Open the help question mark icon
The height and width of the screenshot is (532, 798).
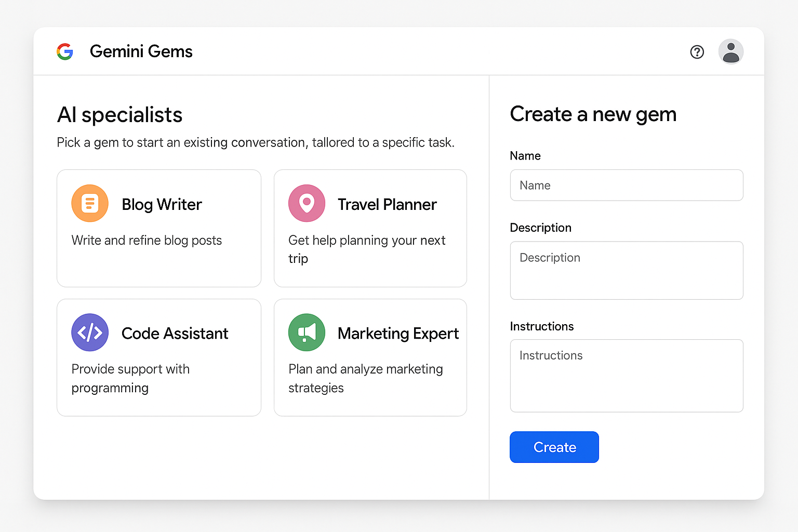click(x=697, y=52)
